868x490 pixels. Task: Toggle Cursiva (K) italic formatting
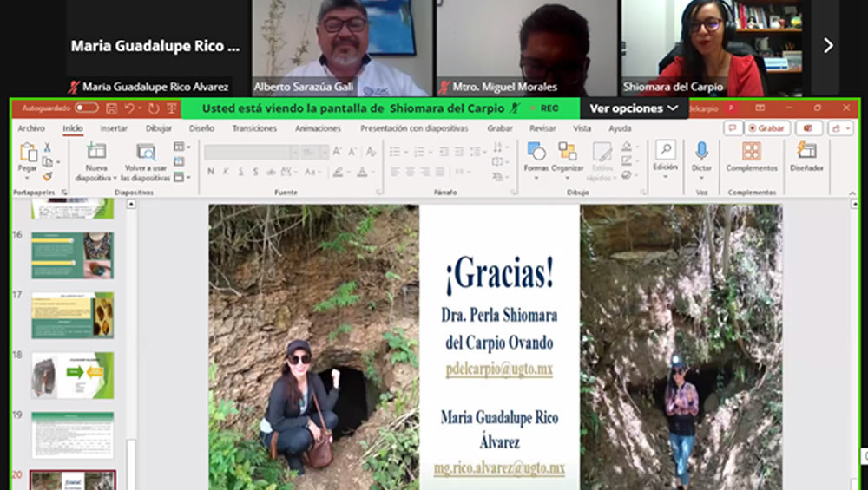click(226, 172)
